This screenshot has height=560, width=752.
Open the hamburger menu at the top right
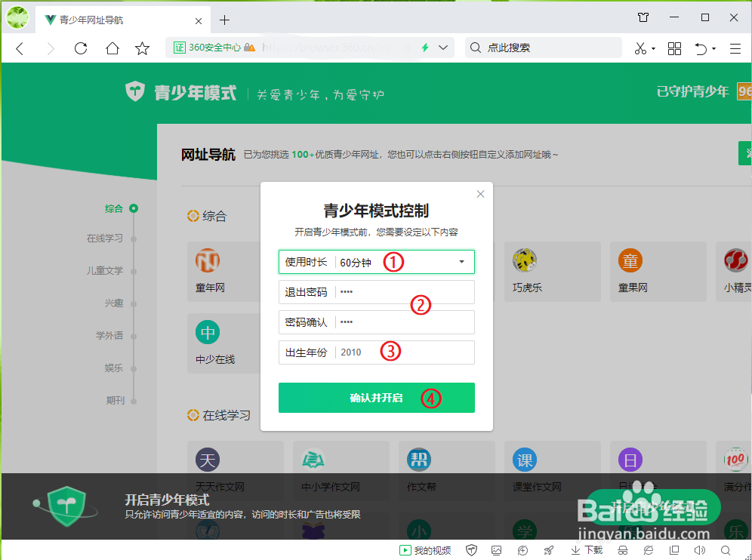pos(735,48)
